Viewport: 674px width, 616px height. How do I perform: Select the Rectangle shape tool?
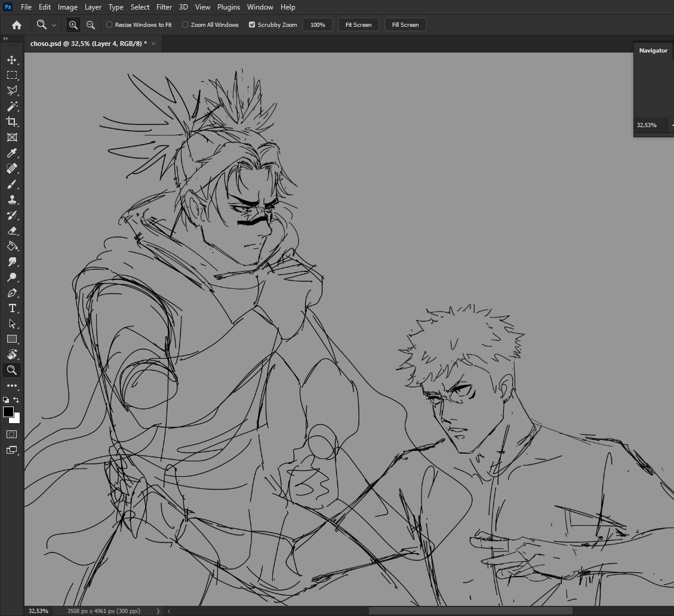[x=12, y=339]
